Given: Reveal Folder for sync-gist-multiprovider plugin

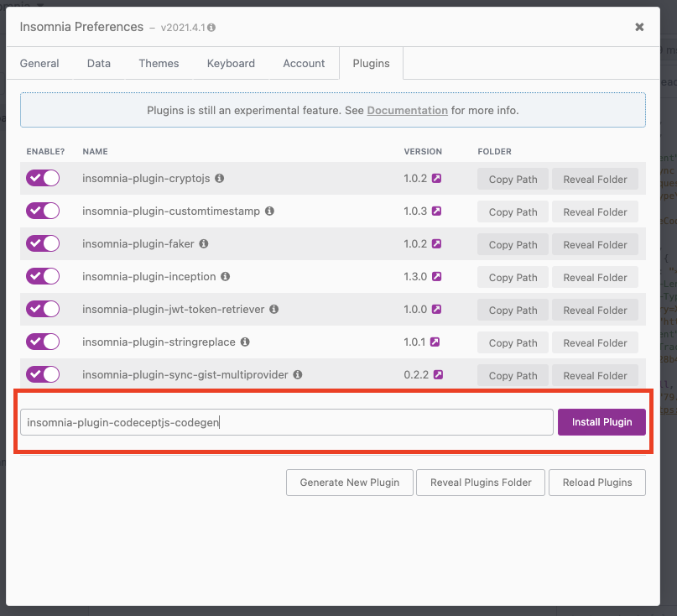Looking at the screenshot, I should pos(595,375).
